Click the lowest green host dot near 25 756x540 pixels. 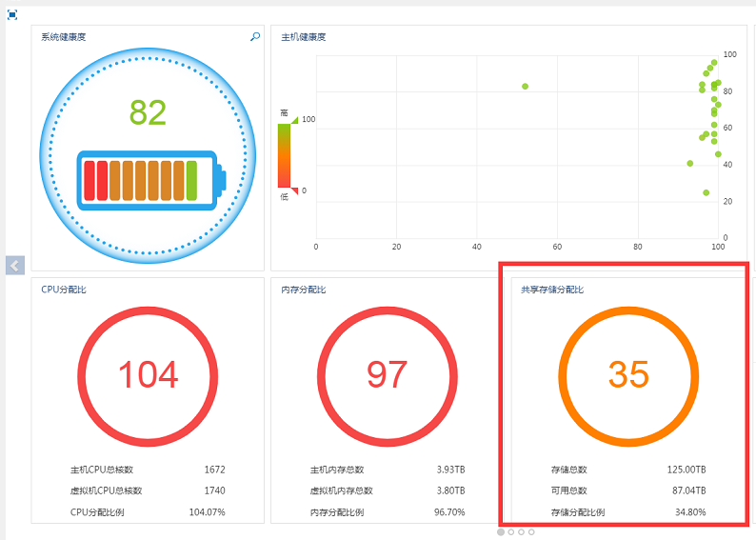pyautogui.click(x=706, y=192)
